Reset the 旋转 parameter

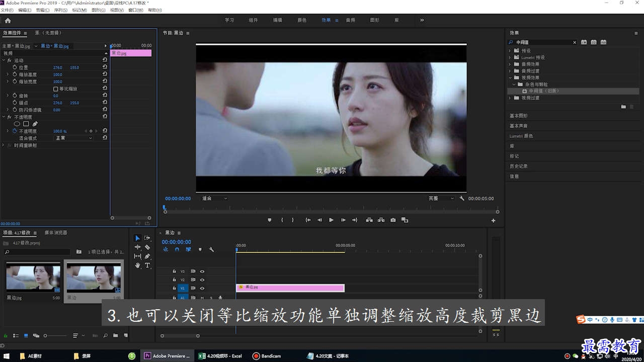pyautogui.click(x=105, y=96)
